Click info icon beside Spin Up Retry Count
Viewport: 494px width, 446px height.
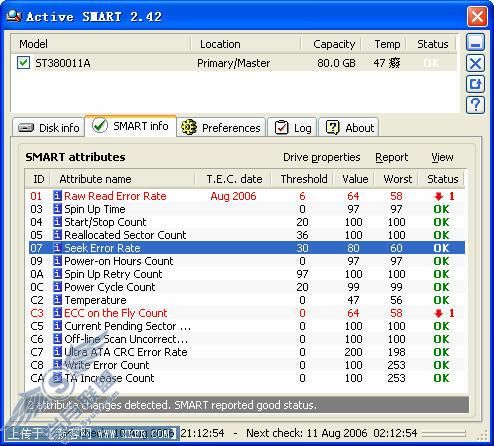pyautogui.click(x=57, y=274)
